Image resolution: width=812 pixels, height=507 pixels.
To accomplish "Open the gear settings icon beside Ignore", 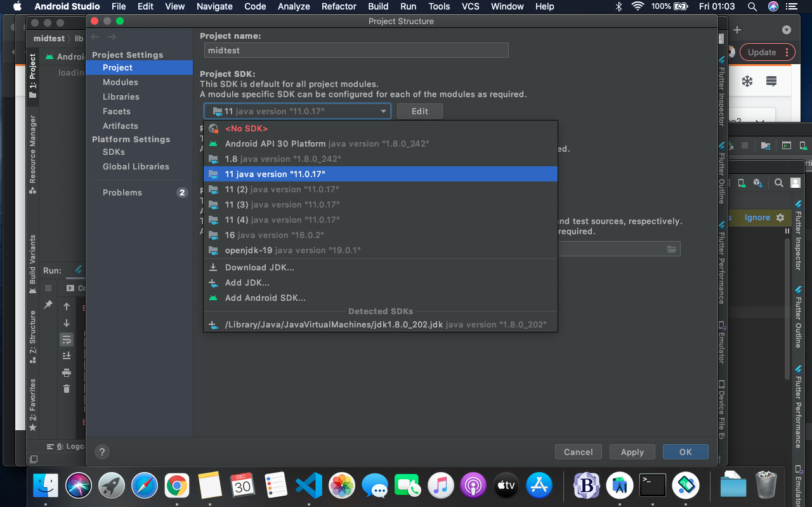I will point(780,217).
